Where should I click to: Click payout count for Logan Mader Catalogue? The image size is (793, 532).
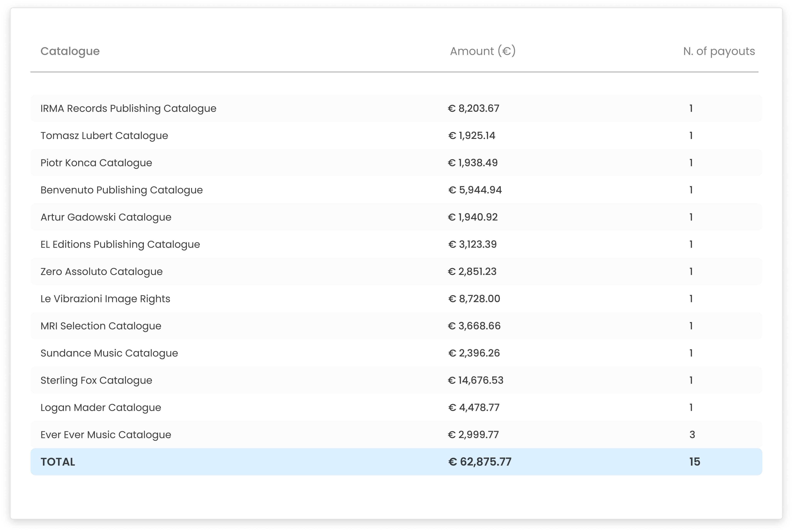point(691,407)
